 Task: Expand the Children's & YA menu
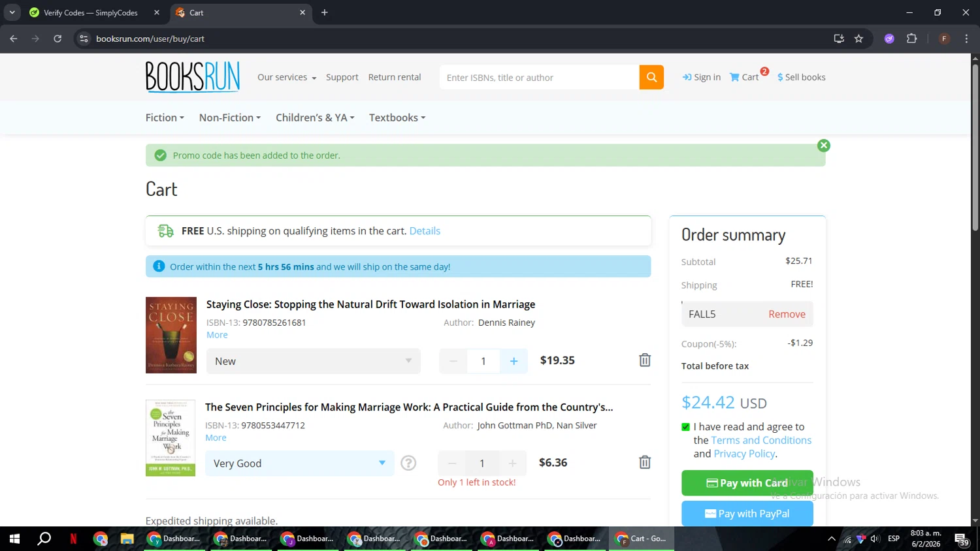315,118
